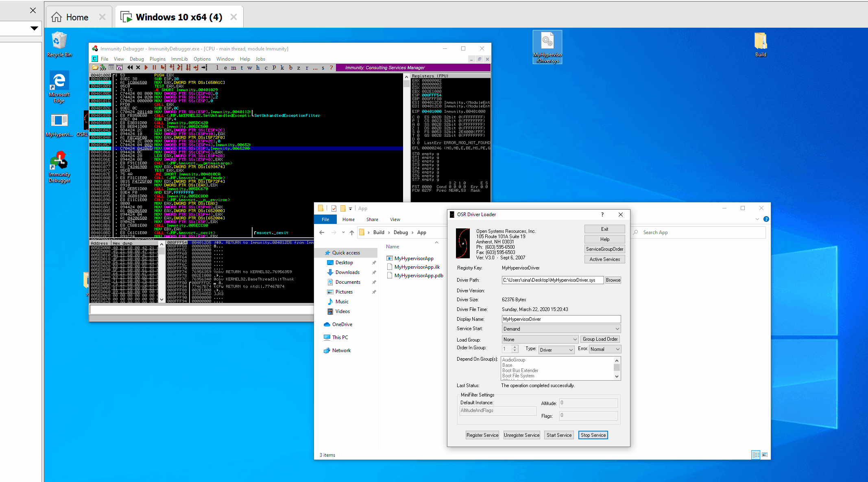
Task: Switch to the Share ribbon tab in Explorer
Action: pyautogui.click(x=372, y=219)
